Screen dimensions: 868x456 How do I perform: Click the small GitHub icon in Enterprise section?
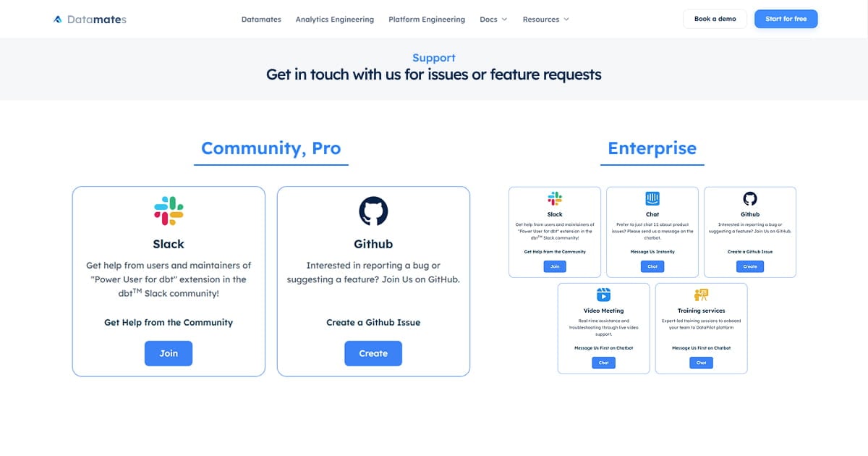(x=750, y=199)
